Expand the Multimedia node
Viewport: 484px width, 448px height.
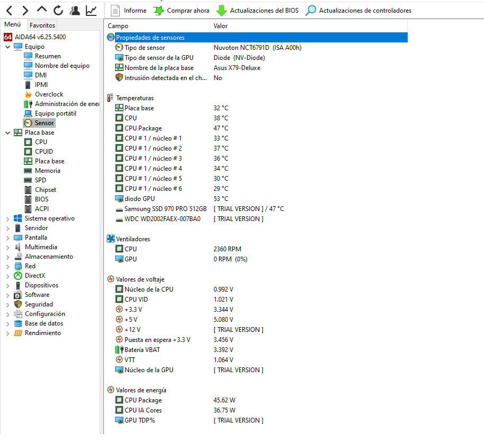coord(8,248)
